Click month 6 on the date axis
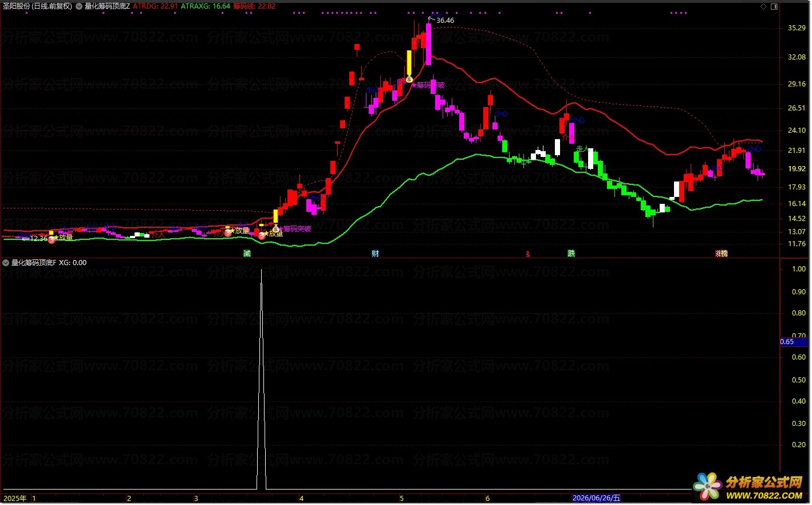This screenshot has height=505, width=812. pyautogui.click(x=487, y=499)
